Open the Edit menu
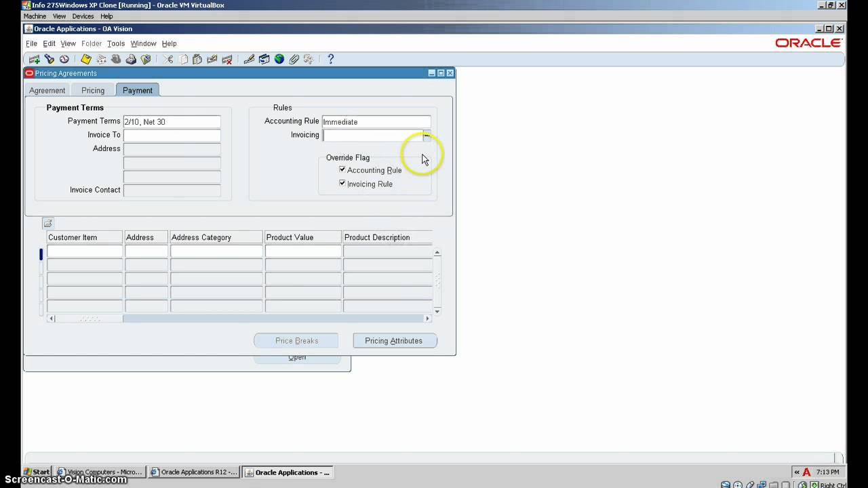Image resolution: width=868 pixels, height=488 pixels. coord(49,43)
